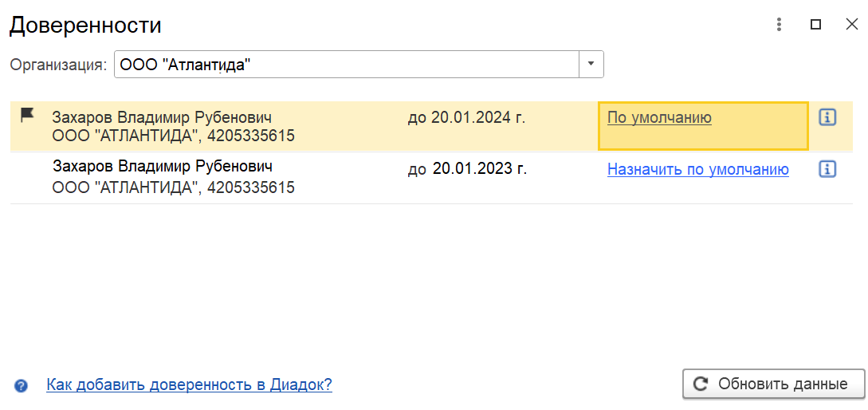This screenshot has height=410, width=868.
Task: Click ООО "АТЛАНТИДА", 4205335615 in second row
Action: [173, 187]
